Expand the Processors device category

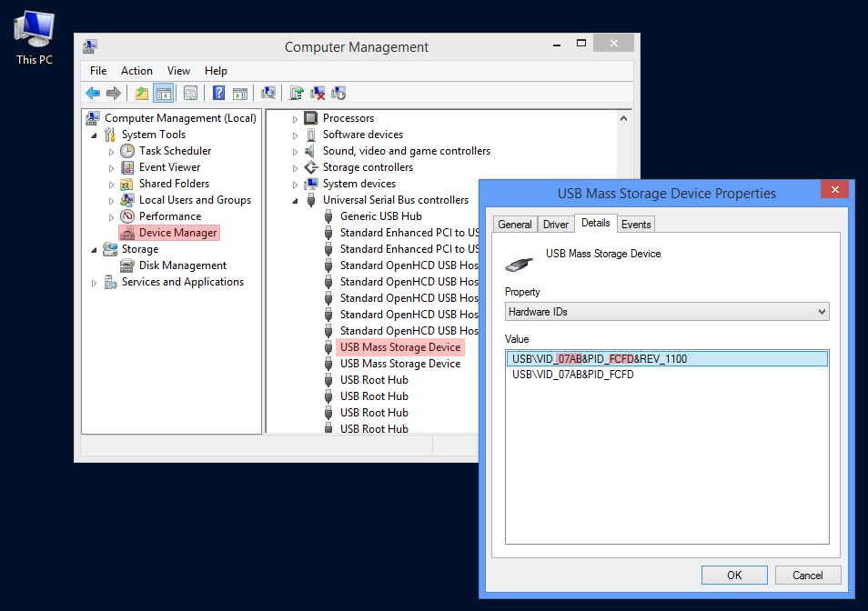pos(296,119)
